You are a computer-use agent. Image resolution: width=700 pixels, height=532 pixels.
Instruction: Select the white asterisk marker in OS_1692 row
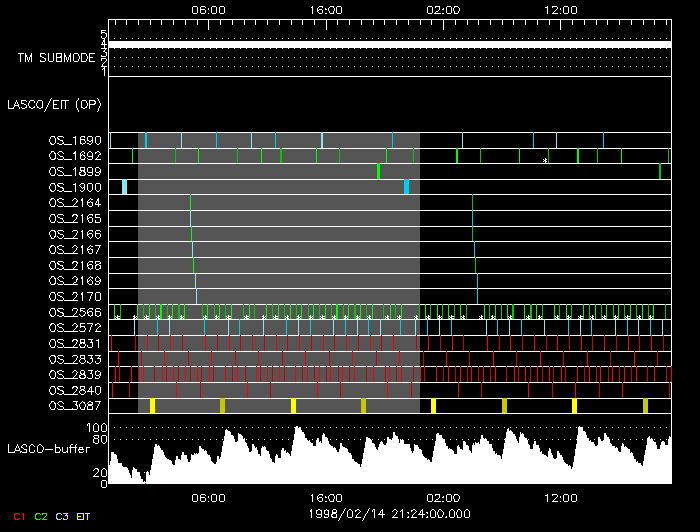[x=545, y=160]
